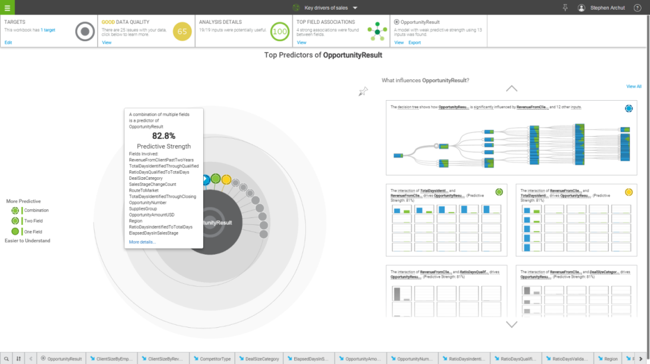Open the DealSizeCategor interaction card
This screenshot has height=364, width=650.
576,291
